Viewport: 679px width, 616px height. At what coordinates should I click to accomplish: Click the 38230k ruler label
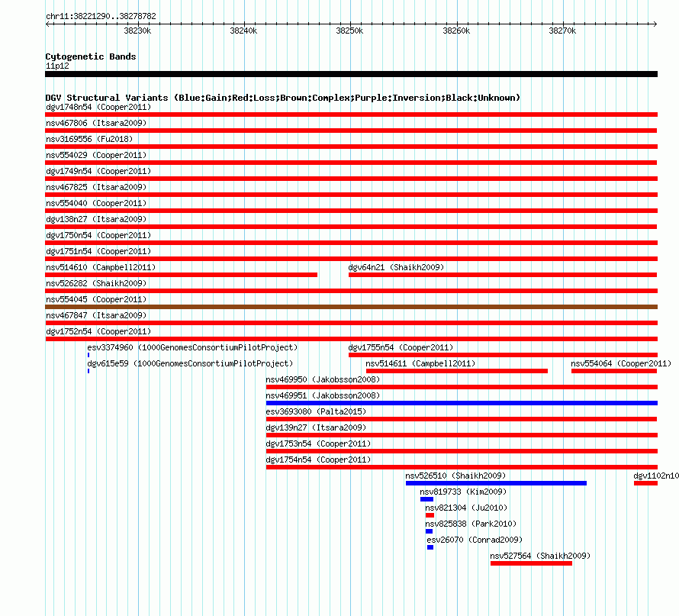click(x=137, y=31)
